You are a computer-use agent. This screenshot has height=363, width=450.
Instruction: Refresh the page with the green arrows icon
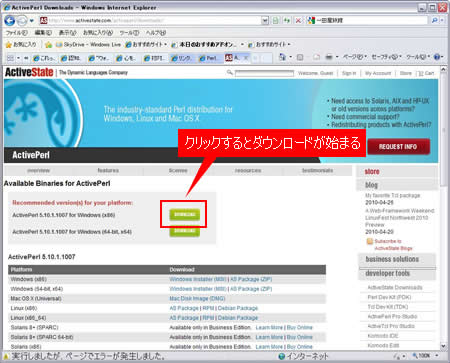[x=287, y=21]
